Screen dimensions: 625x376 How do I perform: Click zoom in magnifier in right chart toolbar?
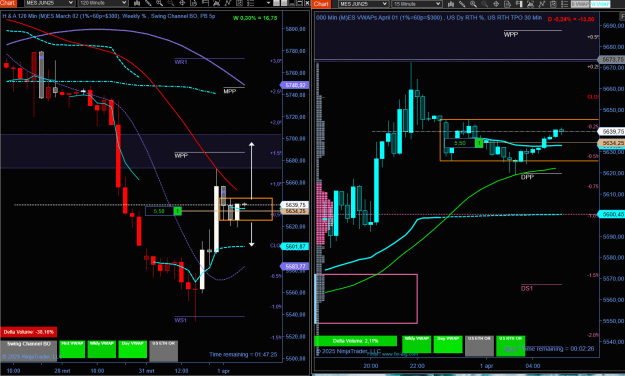tap(474, 4)
